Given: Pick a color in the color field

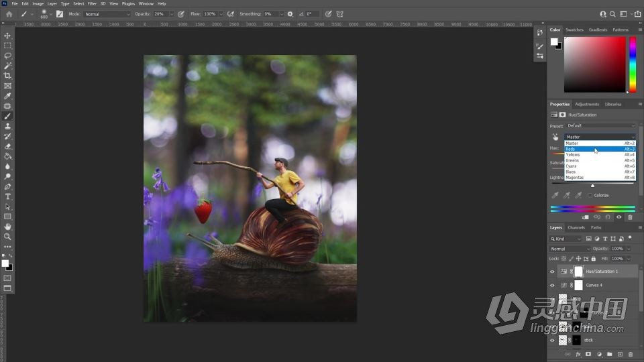Looking at the screenshot, I should click(x=595, y=64).
